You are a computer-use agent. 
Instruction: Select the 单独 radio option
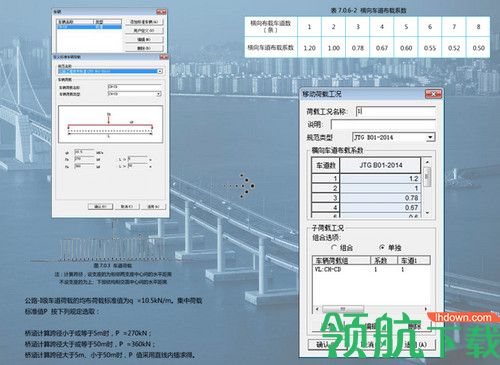(x=383, y=247)
